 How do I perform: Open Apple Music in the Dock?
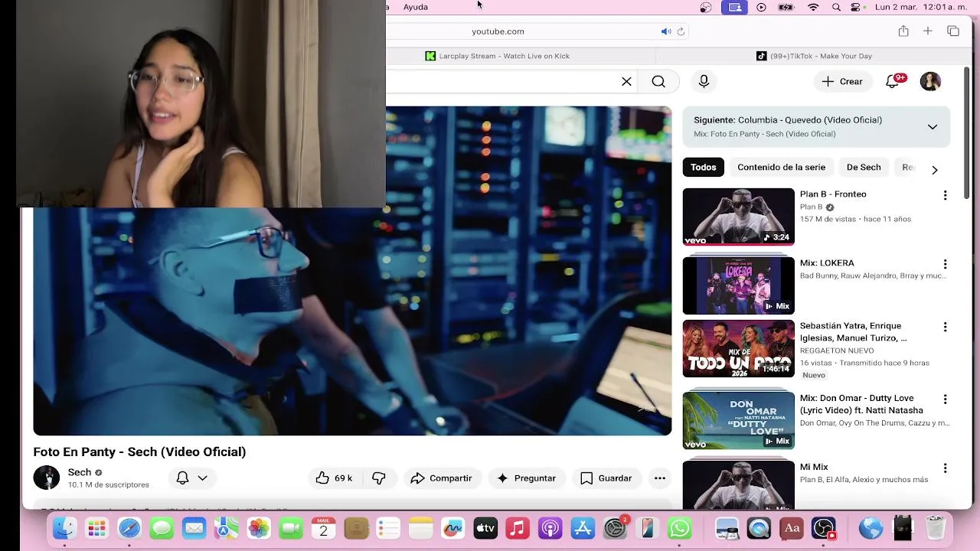tap(518, 528)
